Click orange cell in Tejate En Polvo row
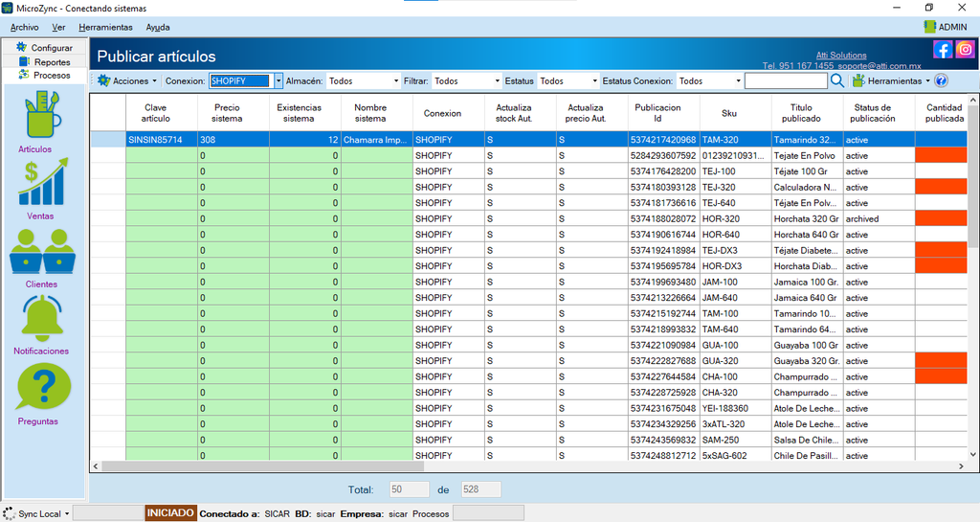The width and height of the screenshot is (980, 522). [x=942, y=155]
